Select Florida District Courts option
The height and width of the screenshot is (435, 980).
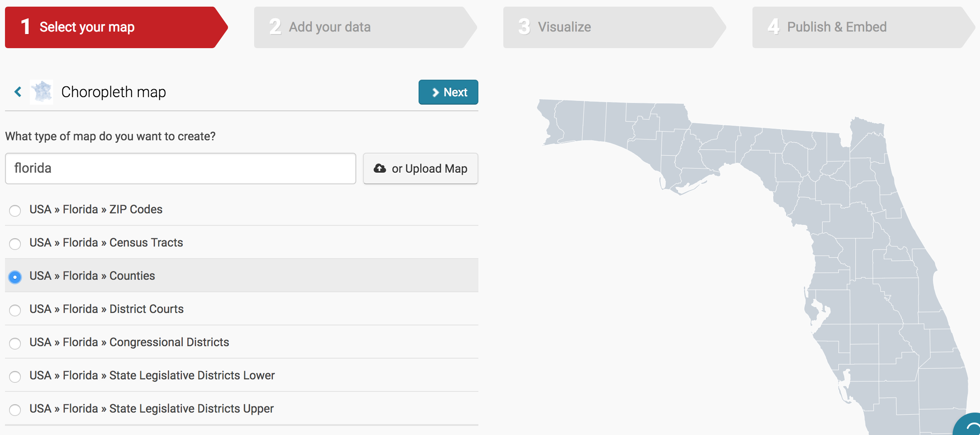coord(15,310)
